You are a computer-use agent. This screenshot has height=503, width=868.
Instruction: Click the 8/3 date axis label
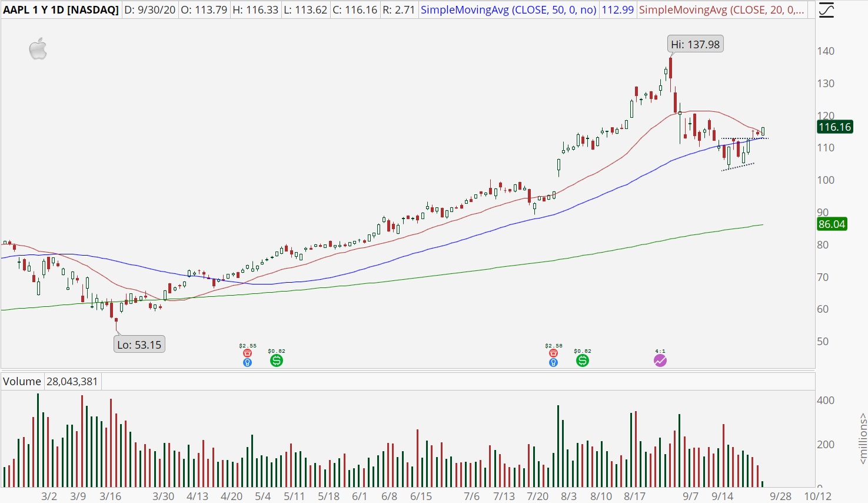pos(569,496)
